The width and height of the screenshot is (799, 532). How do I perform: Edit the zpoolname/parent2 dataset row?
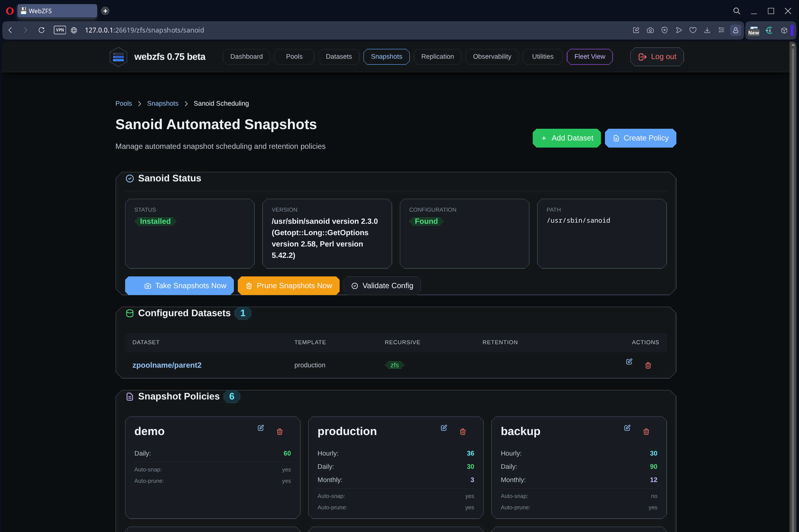629,362
